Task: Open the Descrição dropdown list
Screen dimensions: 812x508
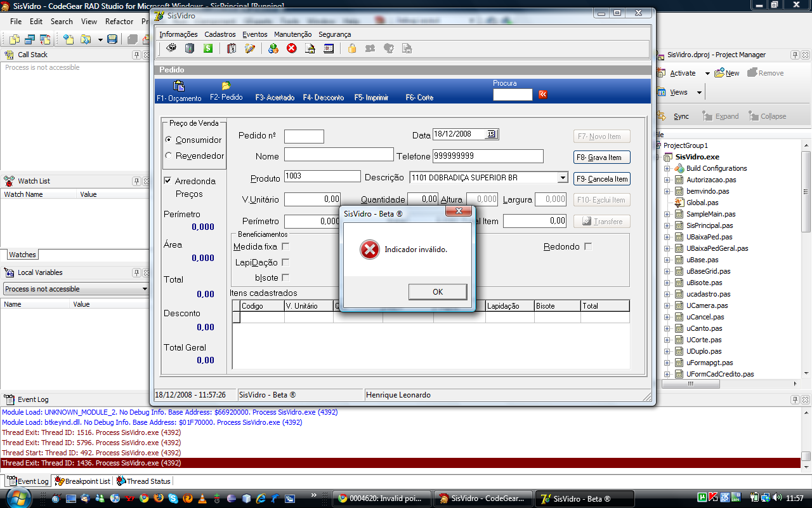Action: pos(562,178)
